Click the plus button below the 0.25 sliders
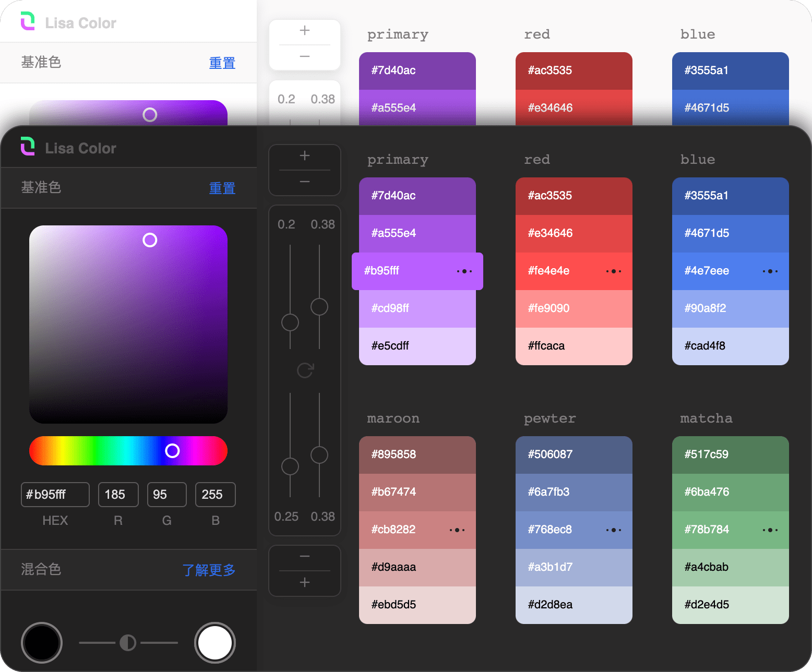Image resolution: width=812 pixels, height=672 pixels. click(305, 583)
